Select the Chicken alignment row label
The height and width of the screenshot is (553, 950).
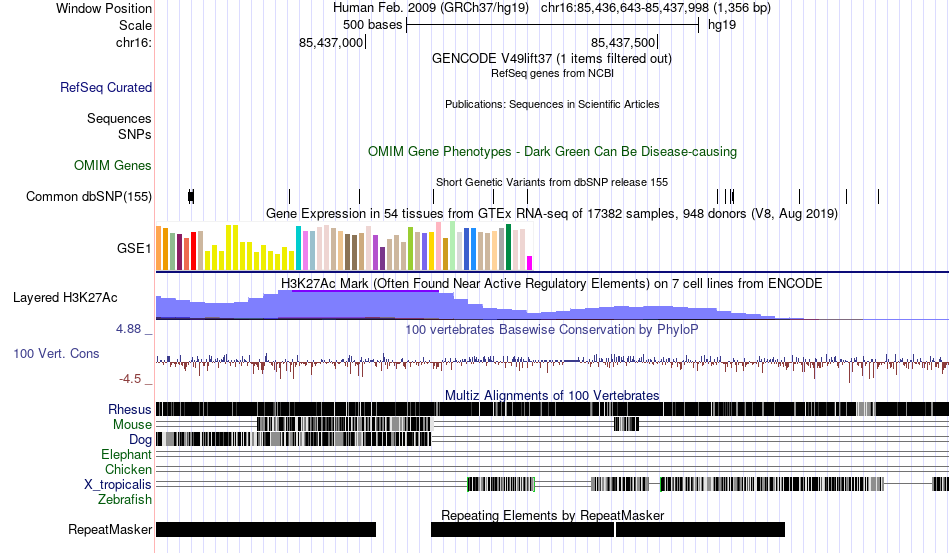(128, 469)
